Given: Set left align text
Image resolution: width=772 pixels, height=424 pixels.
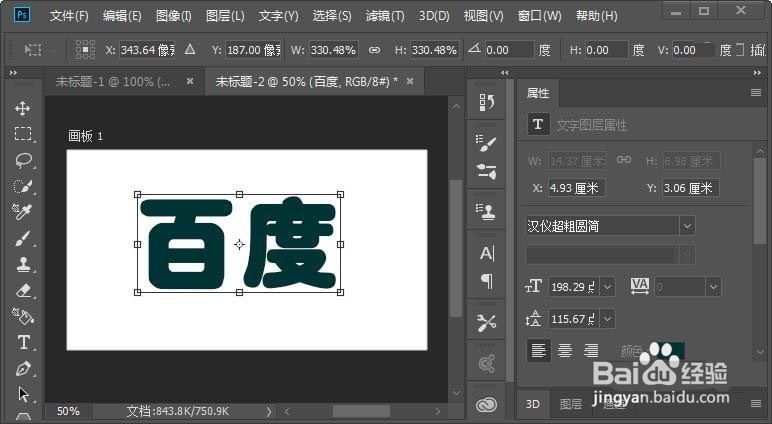Looking at the screenshot, I should pyautogui.click(x=539, y=351).
